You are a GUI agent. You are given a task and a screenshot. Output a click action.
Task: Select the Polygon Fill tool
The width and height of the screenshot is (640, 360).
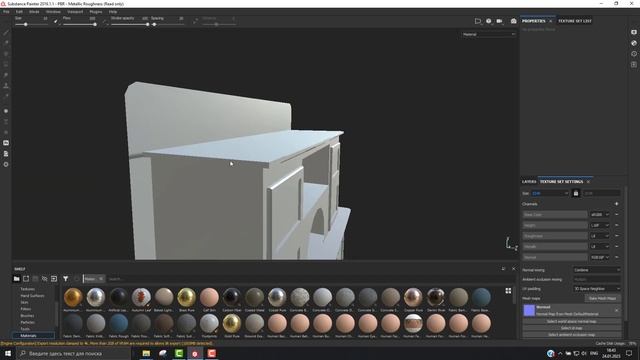point(6,64)
